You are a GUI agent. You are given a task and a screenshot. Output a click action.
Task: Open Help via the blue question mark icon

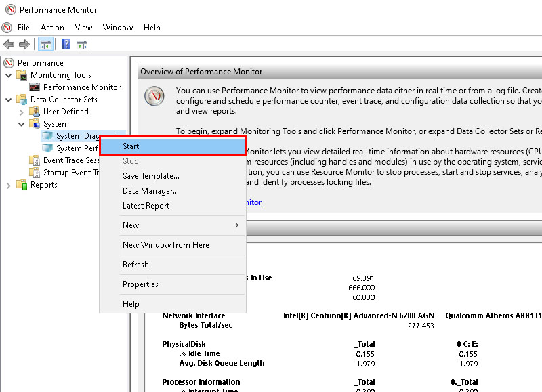(66, 45)
